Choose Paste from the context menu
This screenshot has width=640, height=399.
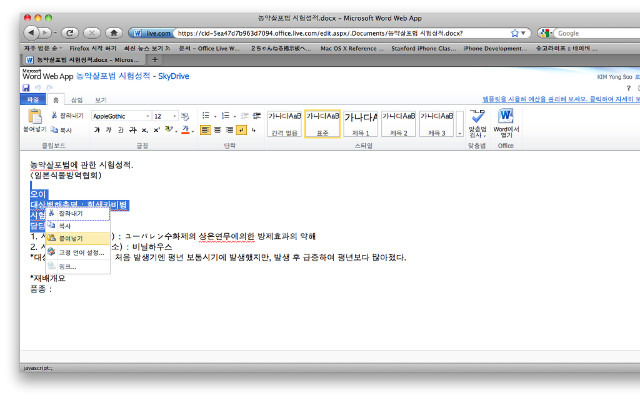(x=78, y=238)
